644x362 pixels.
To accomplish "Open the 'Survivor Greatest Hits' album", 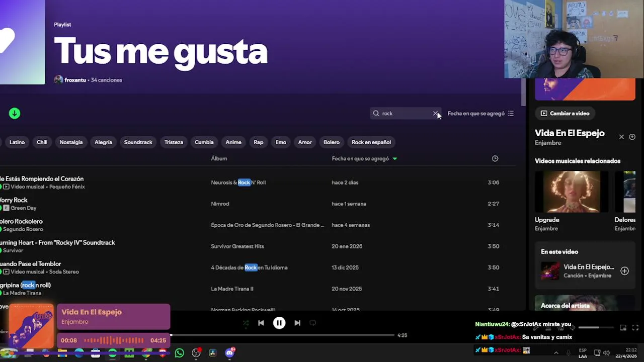I will coord(237,246).
